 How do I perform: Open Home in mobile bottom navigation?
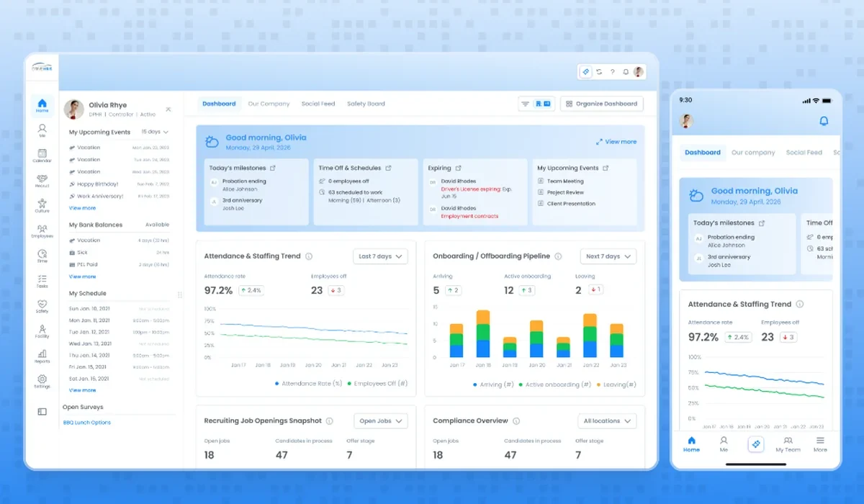[x=691, y=444]
